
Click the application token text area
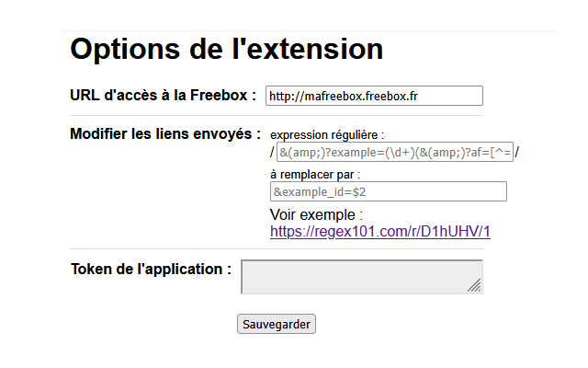click(x=362, y=277)
